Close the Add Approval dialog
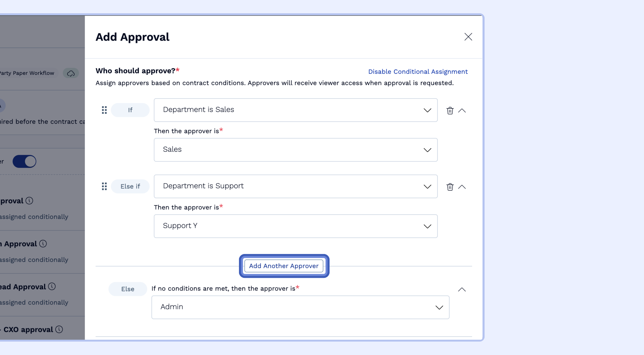The width and height of the screenshot is (644, 355). pyautogui.click(x=468, y=37)
